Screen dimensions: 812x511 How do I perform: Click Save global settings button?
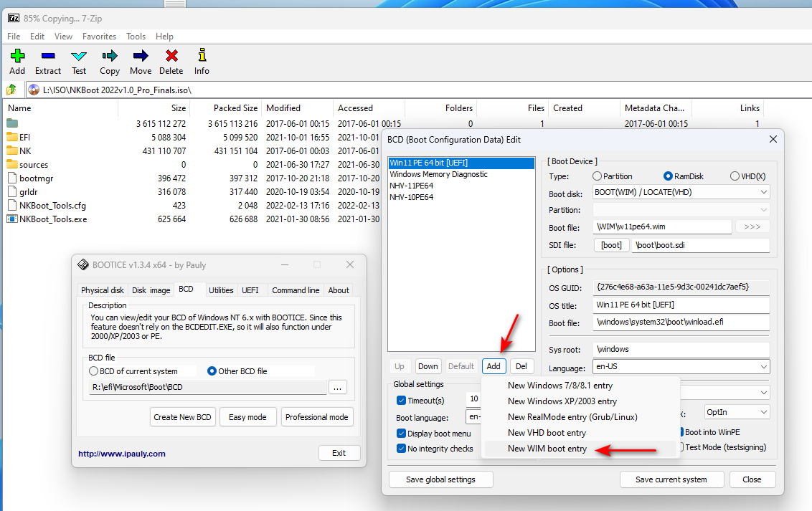440,479
